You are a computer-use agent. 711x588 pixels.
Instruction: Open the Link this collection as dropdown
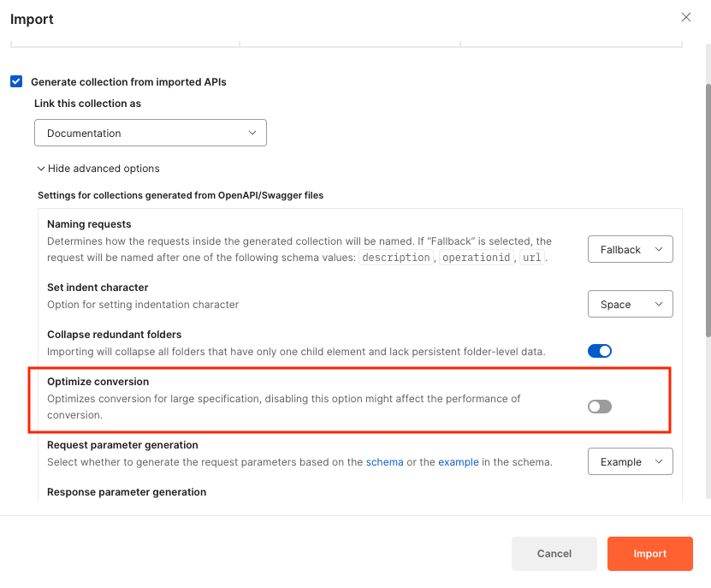[x=150, y=133]
